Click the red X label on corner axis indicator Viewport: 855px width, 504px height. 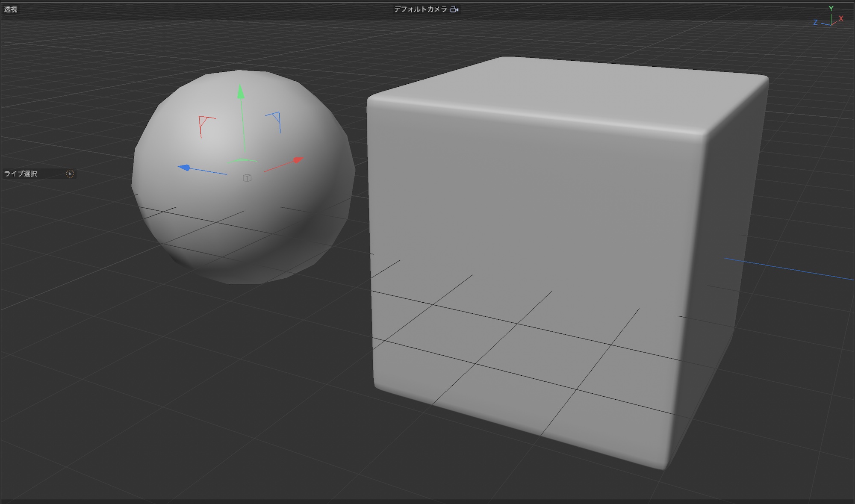(841, 18)
